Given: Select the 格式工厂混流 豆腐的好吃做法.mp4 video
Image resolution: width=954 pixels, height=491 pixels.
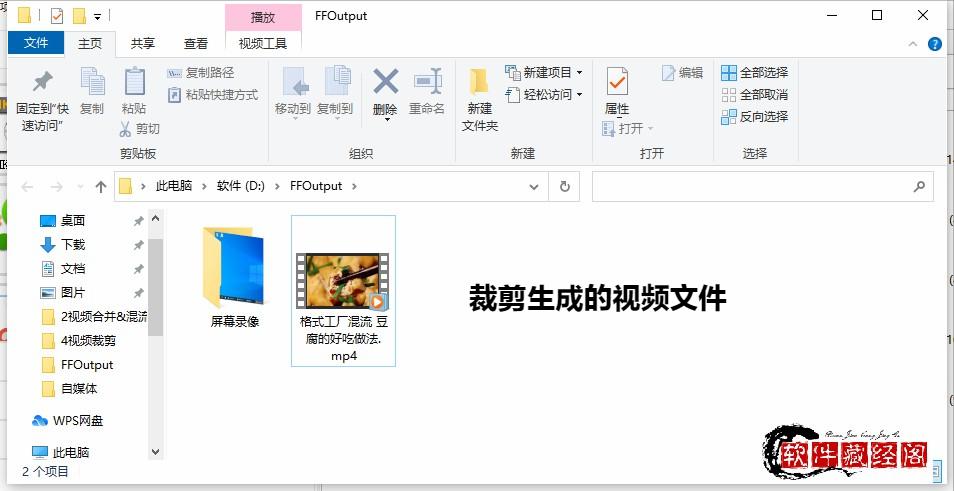Looking at the screenshot, I should [x=344, y=291].
